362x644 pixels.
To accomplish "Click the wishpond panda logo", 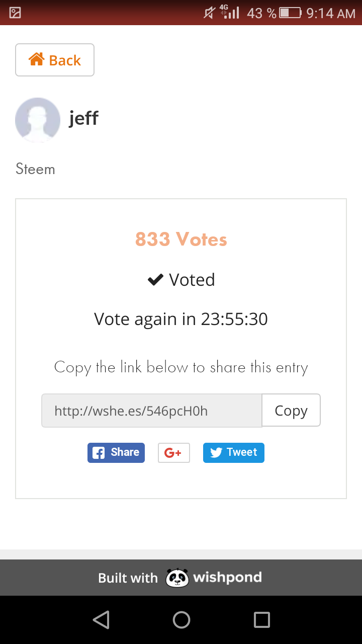I will 177,578.
